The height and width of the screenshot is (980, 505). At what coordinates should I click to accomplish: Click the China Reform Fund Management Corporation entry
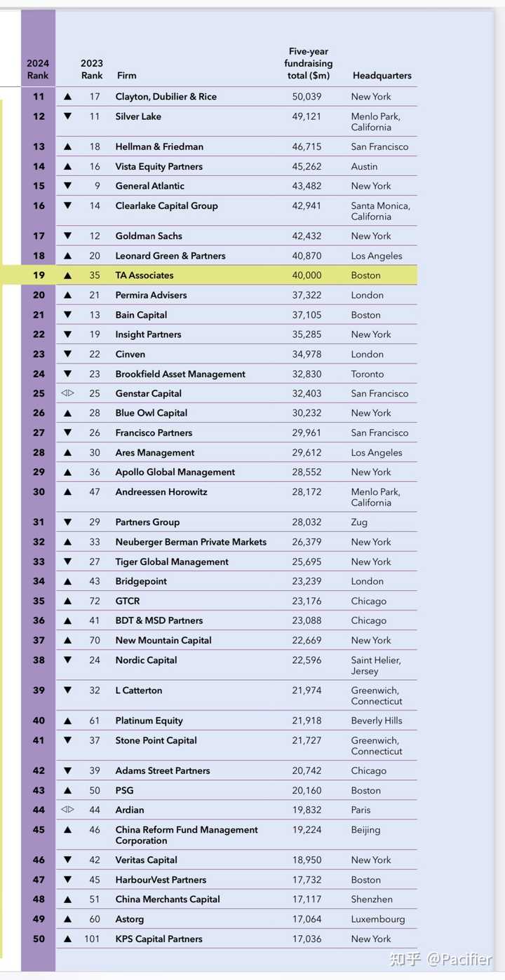[187, 835]
